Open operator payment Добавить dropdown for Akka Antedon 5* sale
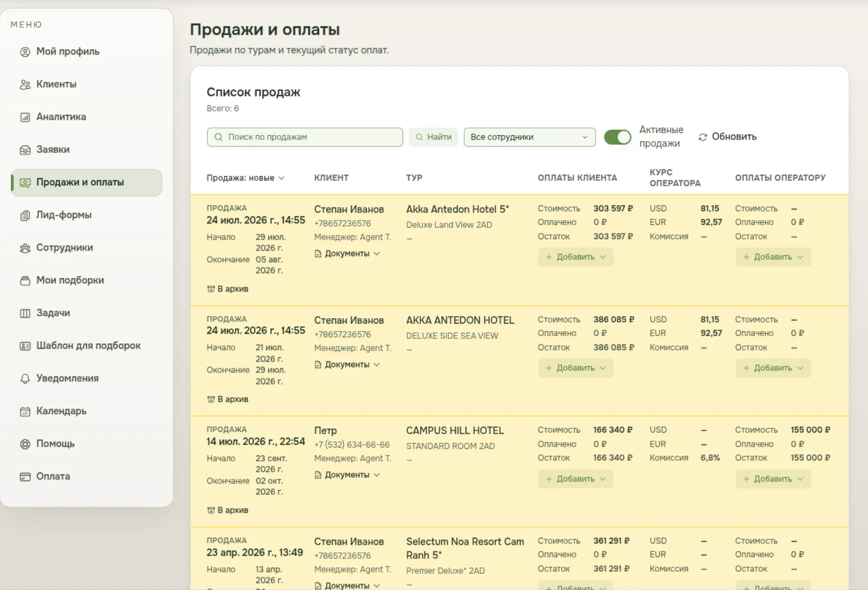Viewport: 868px width, 590px height. pos(773,257)
